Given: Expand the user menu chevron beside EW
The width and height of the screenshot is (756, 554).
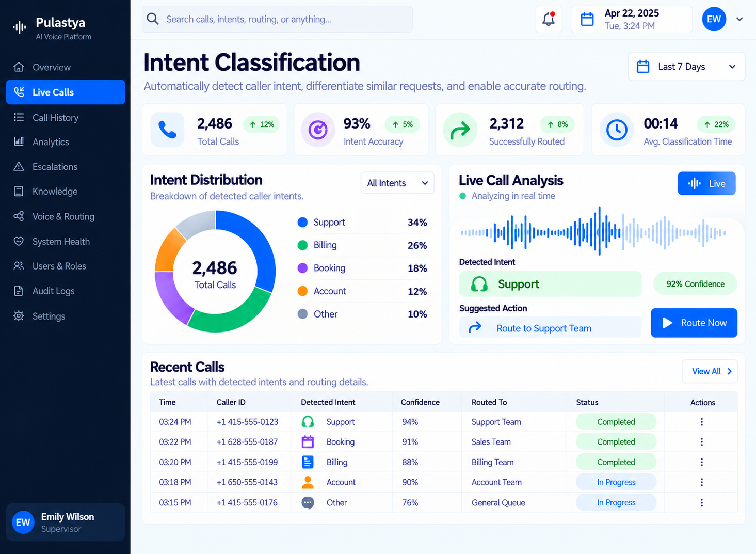Looking at the screenshot, I should (739, 19).
